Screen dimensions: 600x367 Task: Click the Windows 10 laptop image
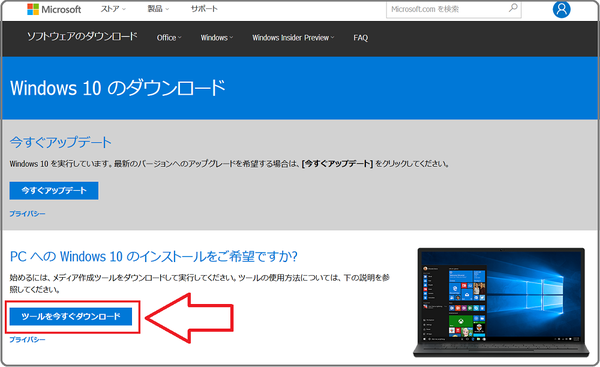[501, 302]
